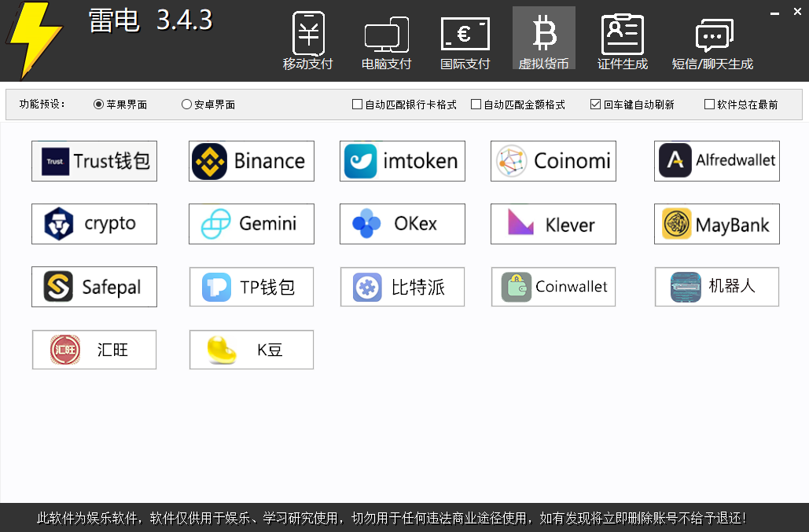Open the 机器人 option

pos(717,287)
